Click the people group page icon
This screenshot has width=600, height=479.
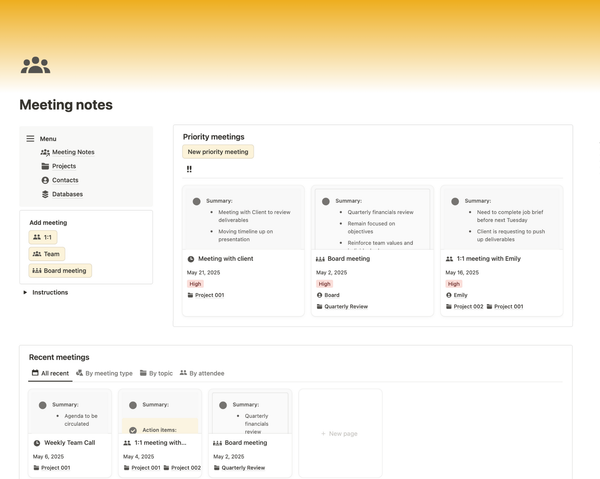tap(35, 65)
